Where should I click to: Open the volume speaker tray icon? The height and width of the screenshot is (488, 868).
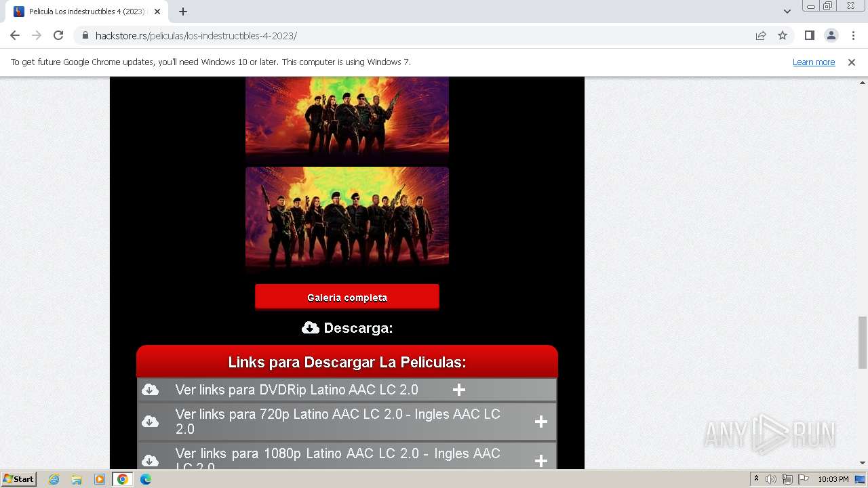(771, 479)
